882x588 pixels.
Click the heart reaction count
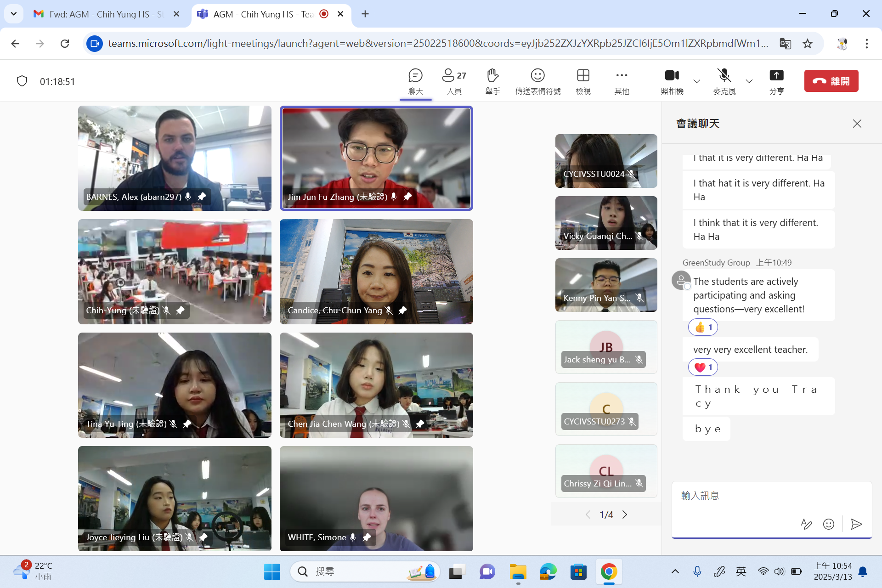pyautogui.click(x=703, y=367)
